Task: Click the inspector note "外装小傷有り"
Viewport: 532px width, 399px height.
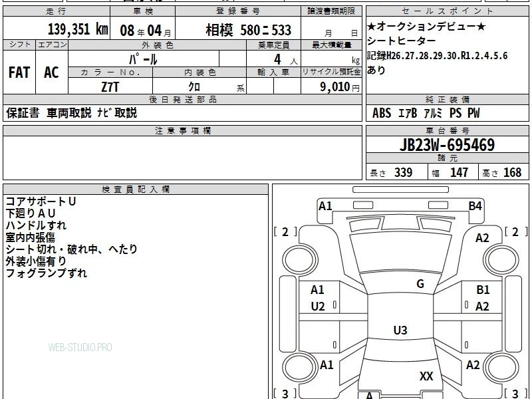Action: coord(36,261)
